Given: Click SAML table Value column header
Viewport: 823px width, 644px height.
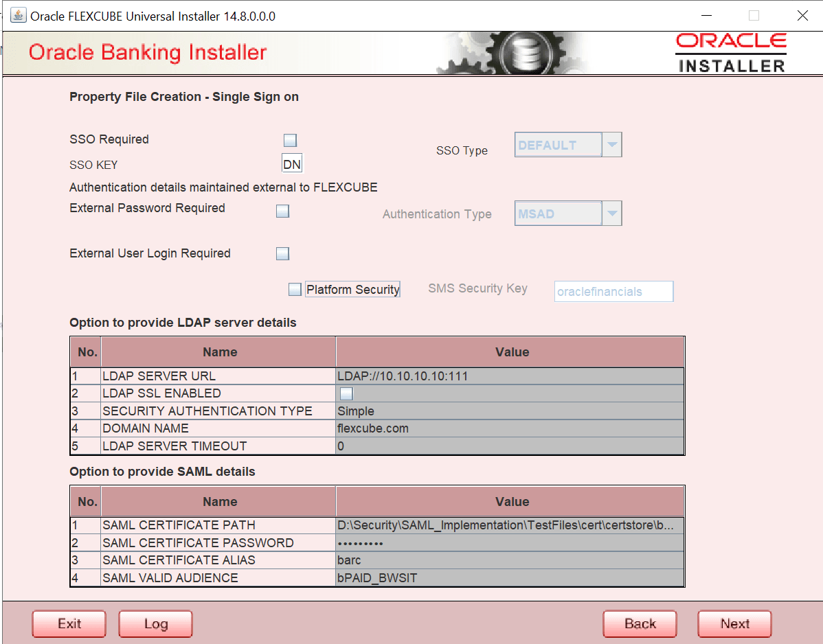Looking at the screenshot, I should (x=510, y=501).
